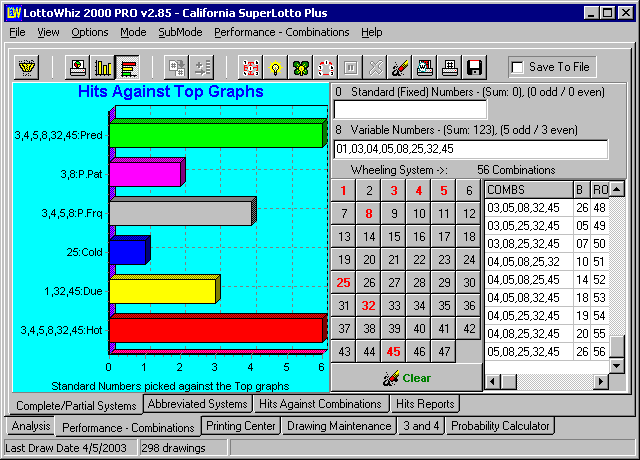Click the Clear button
This screenshot has width=640, height=460.
pyautogui.click(x=407, y=378)
